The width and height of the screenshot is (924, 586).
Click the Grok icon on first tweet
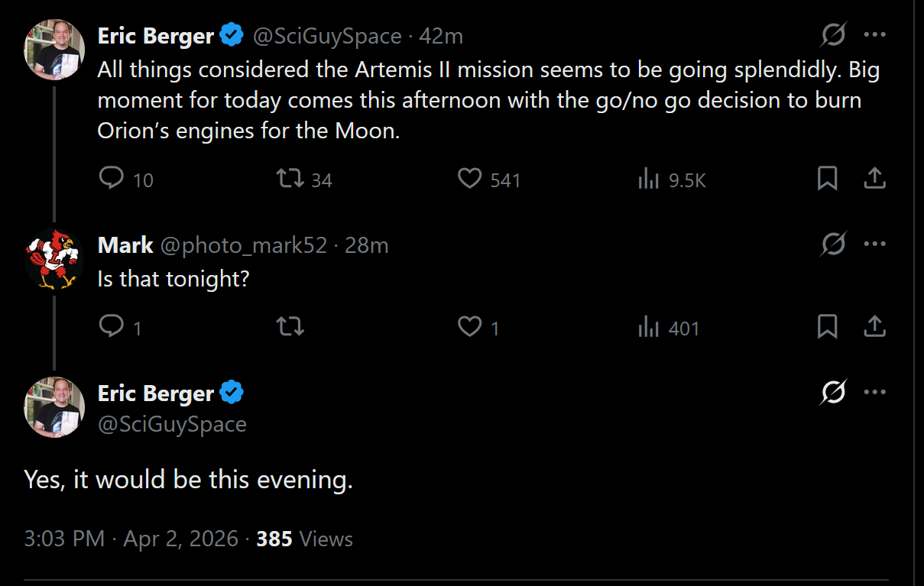pos(834,34)
